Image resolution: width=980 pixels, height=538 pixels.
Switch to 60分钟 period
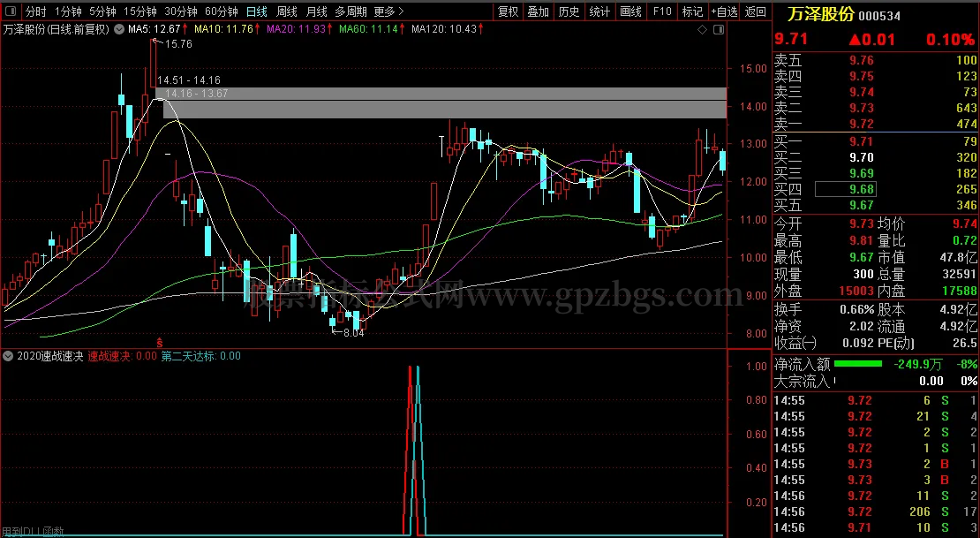tap(221, 12)
